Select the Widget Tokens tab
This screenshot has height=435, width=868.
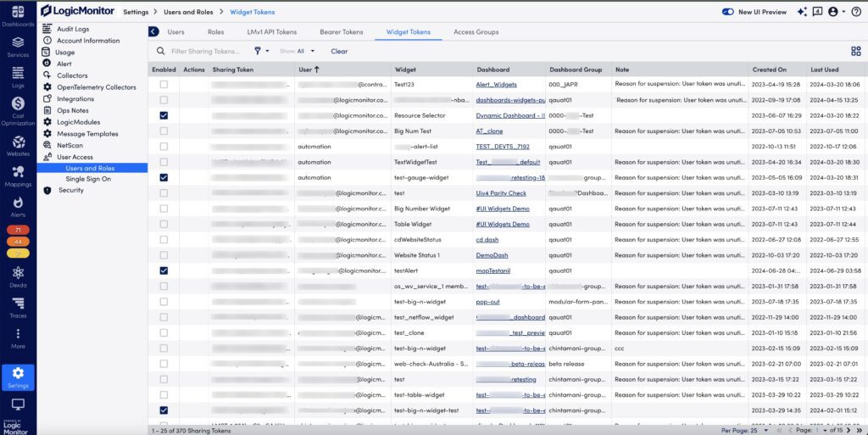click(x=409, y=32)
